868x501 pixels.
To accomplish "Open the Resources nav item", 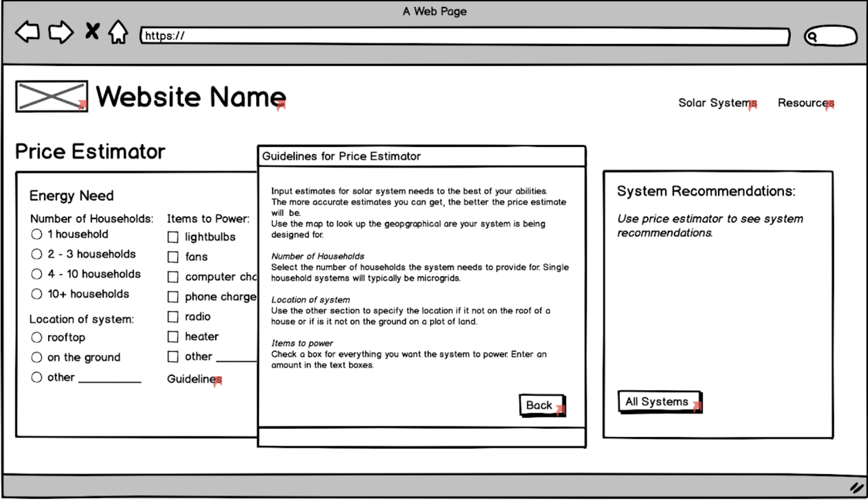I will pos(806,103).
